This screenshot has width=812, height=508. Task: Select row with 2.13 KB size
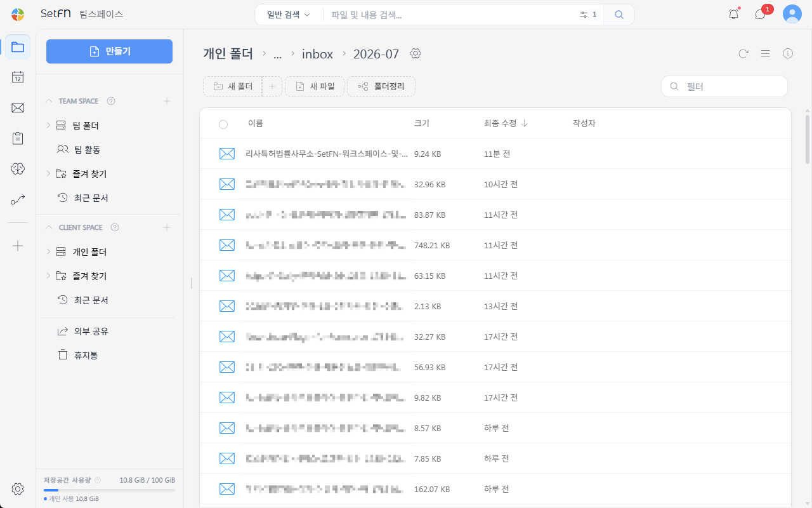pyautogui.click(x=495, y=306)
